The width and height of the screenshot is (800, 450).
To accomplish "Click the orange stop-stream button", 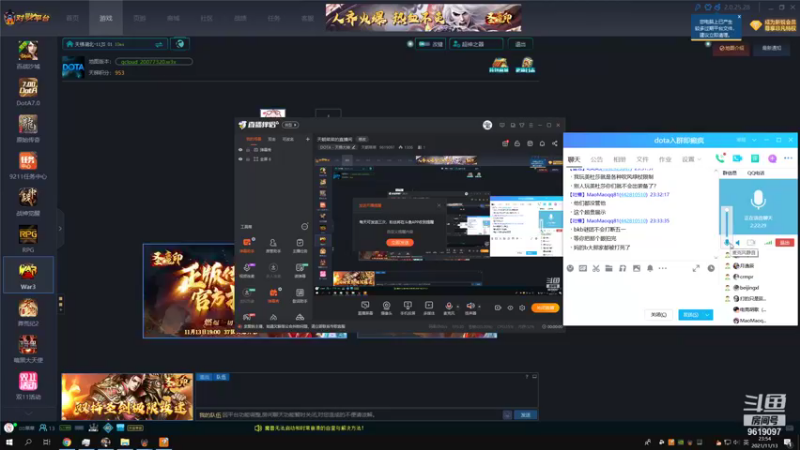I will coord(545,308).
